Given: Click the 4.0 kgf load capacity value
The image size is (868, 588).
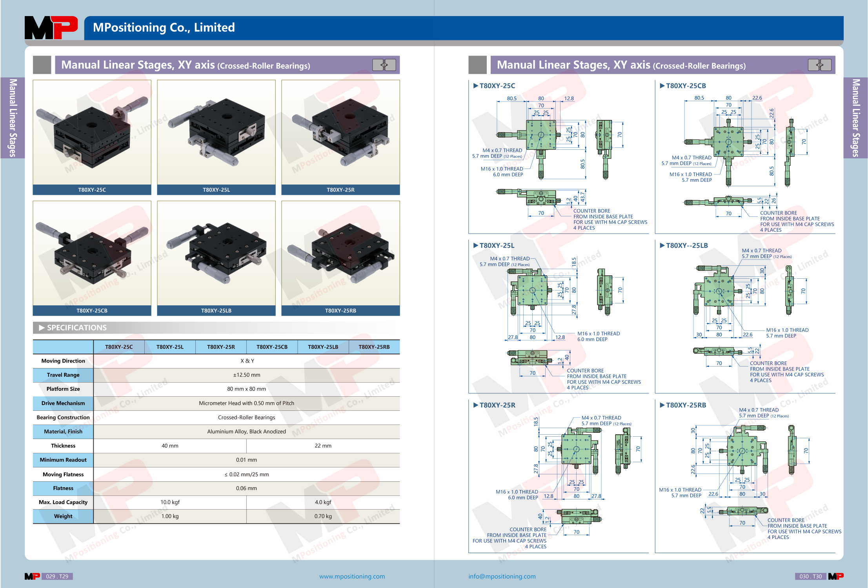Looking at the screenshot, I should pyautogui.click(x=323, y=502).
